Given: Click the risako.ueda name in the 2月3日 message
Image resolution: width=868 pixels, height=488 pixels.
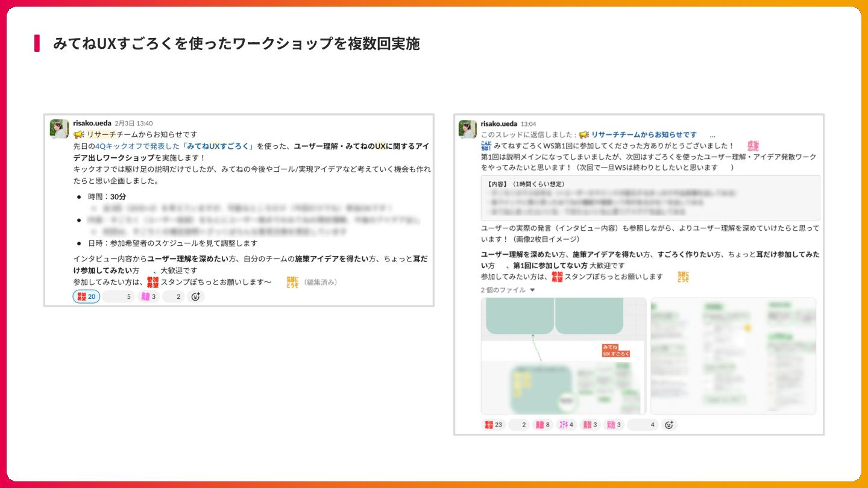Looking at the screenshot, I should (92, 123).
